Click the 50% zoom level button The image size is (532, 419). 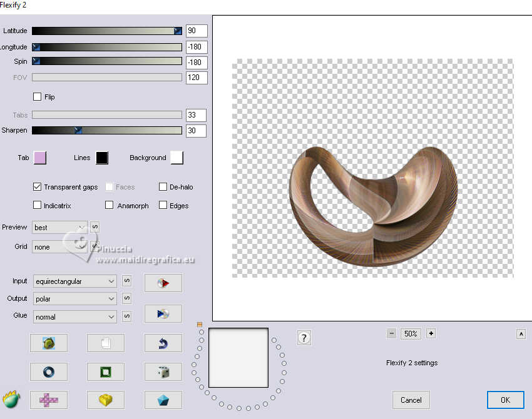point(411,333)
